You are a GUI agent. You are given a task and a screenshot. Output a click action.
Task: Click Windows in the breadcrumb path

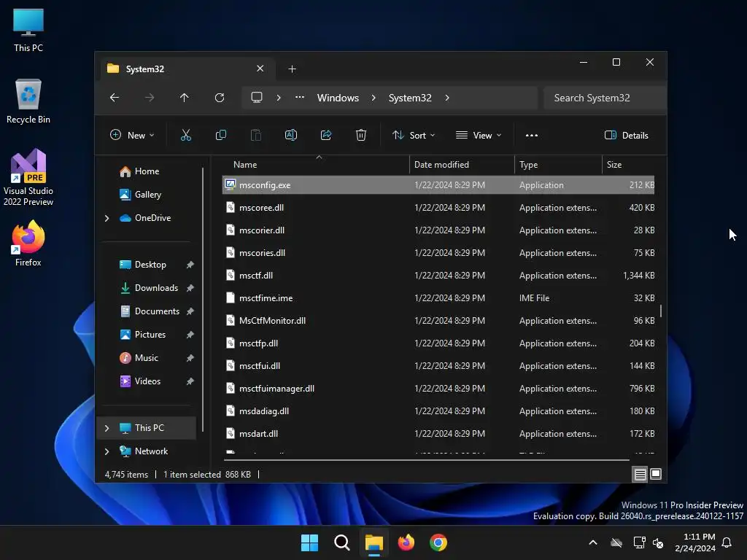pos(338,98)
